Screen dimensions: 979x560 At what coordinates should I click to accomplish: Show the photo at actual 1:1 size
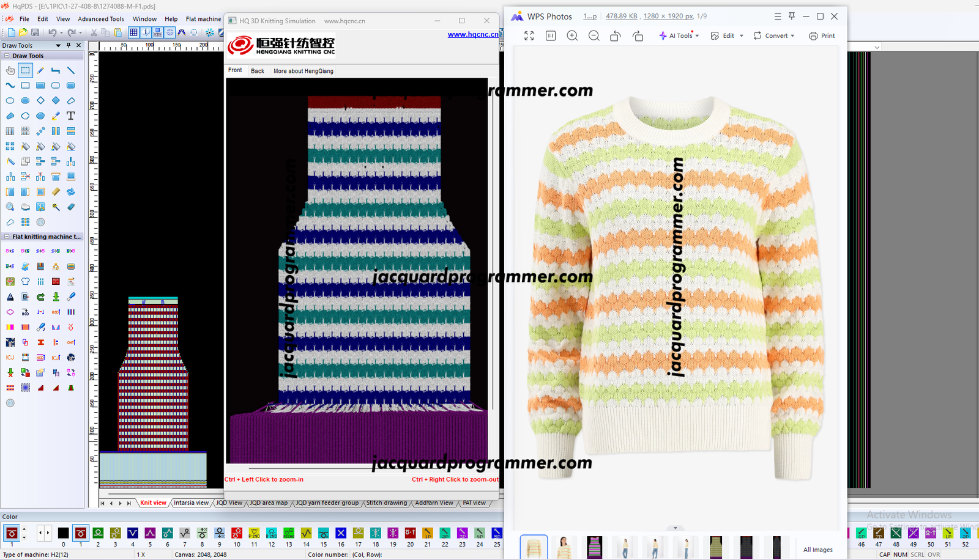click(x=551, y=36)
